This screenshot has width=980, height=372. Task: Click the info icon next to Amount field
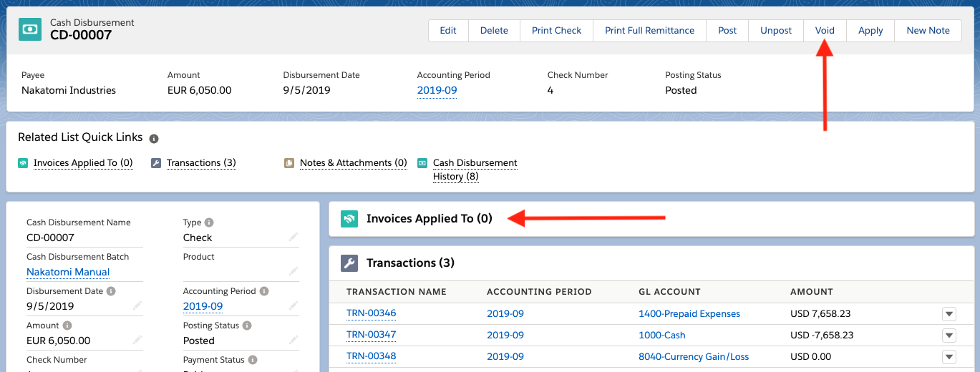point(67,325)
